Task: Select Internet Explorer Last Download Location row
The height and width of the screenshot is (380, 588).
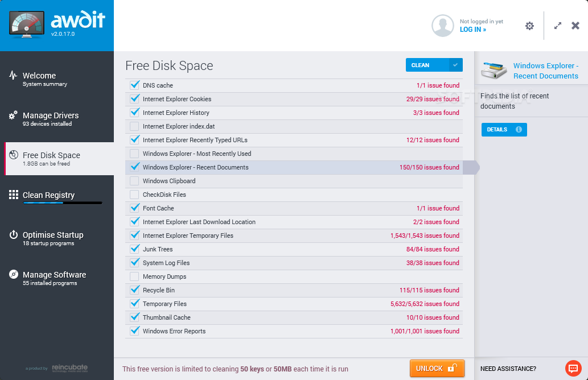Action: 294,222
